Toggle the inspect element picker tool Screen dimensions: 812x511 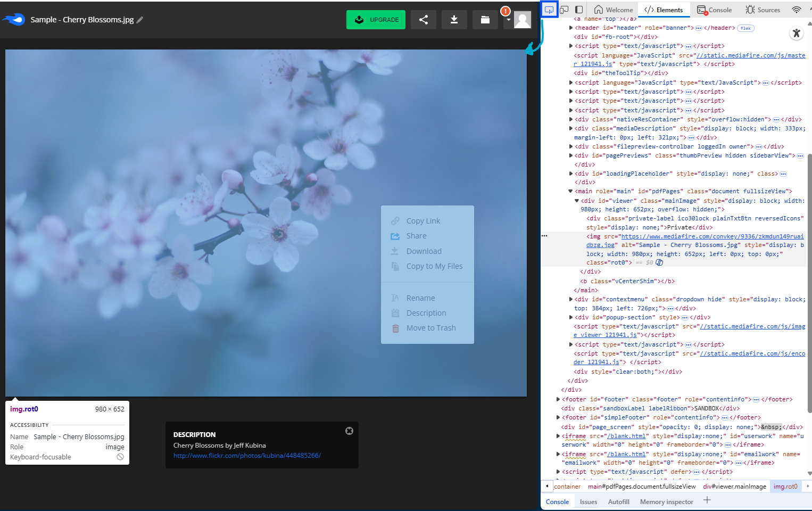pos(549,10)
